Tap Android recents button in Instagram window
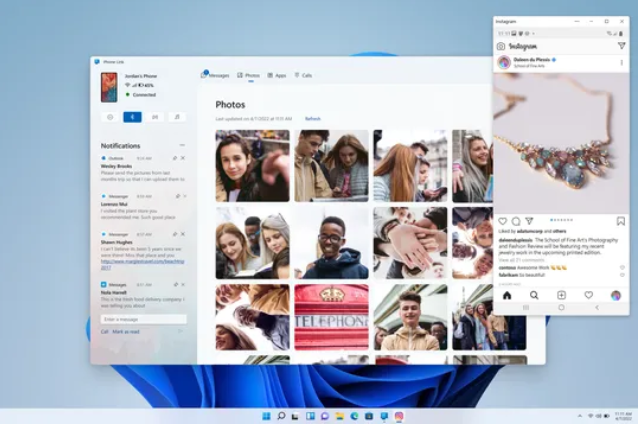 (526, 308)
